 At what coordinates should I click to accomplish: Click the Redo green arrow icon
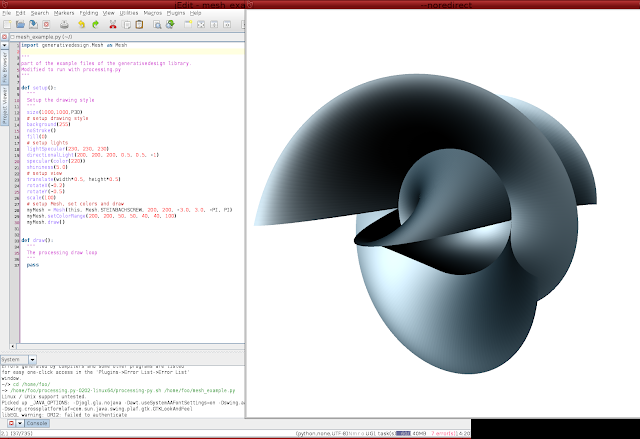point(95,24)
